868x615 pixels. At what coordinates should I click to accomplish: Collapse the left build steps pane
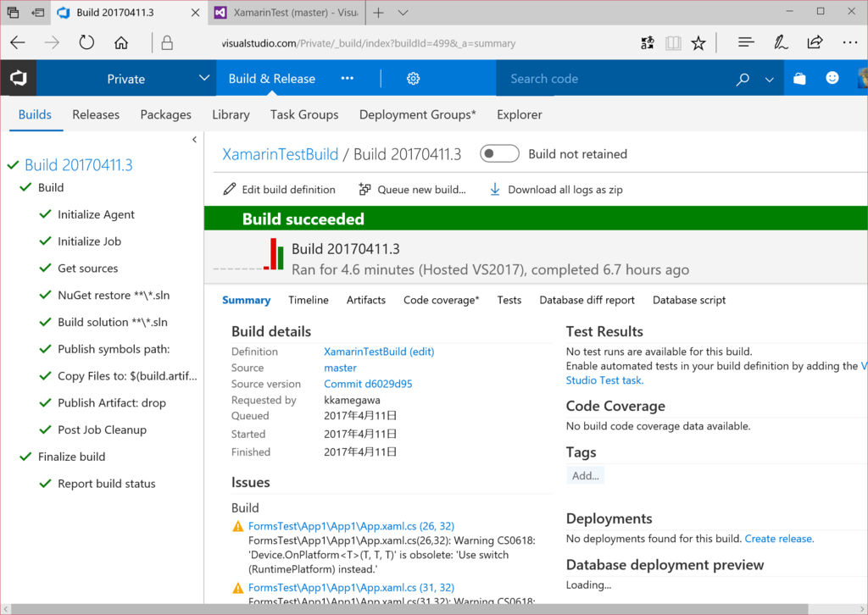click(x=194, y=140)
